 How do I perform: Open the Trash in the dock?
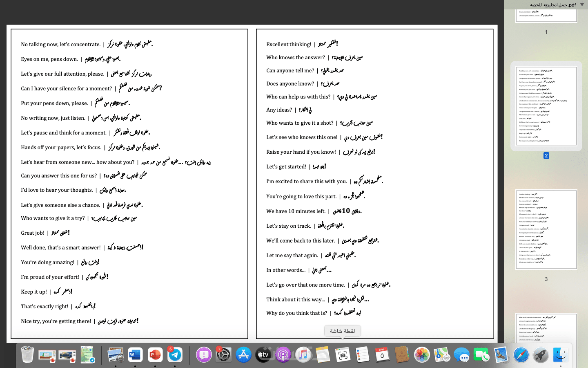(x=27, y=355)
